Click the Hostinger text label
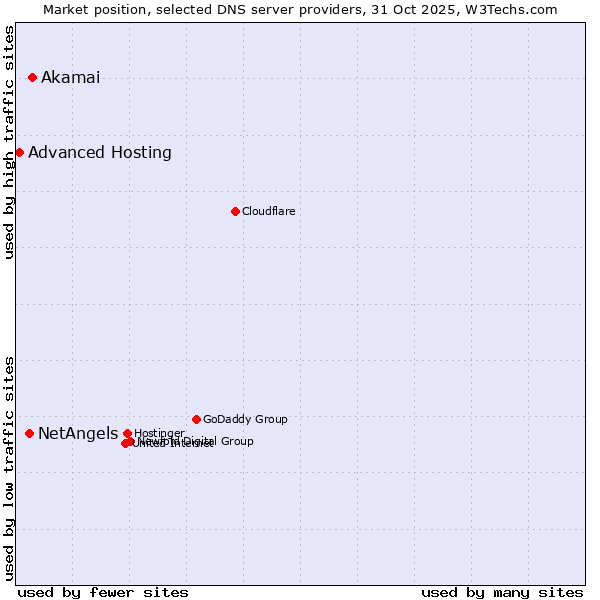Viewport: 600px width, 600px height. pyautogui.click(x=159, y=433)
